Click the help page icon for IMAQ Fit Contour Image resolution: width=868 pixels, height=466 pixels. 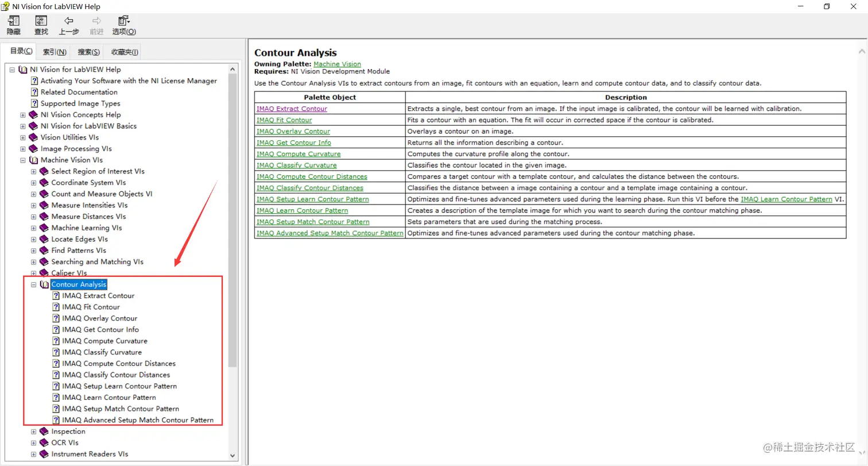pos(56,307)
